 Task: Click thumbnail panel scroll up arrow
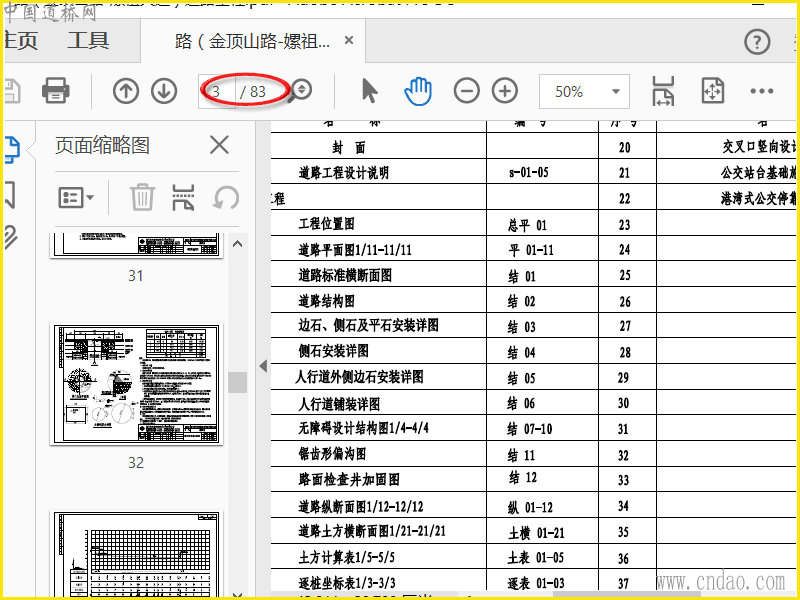pos(237,244)
